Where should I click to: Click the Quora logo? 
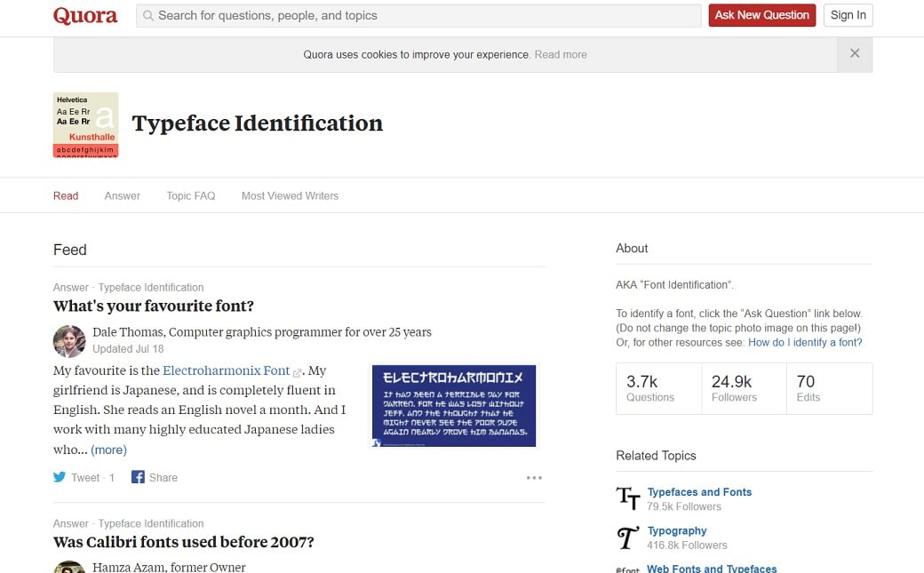tap(85, 15)
